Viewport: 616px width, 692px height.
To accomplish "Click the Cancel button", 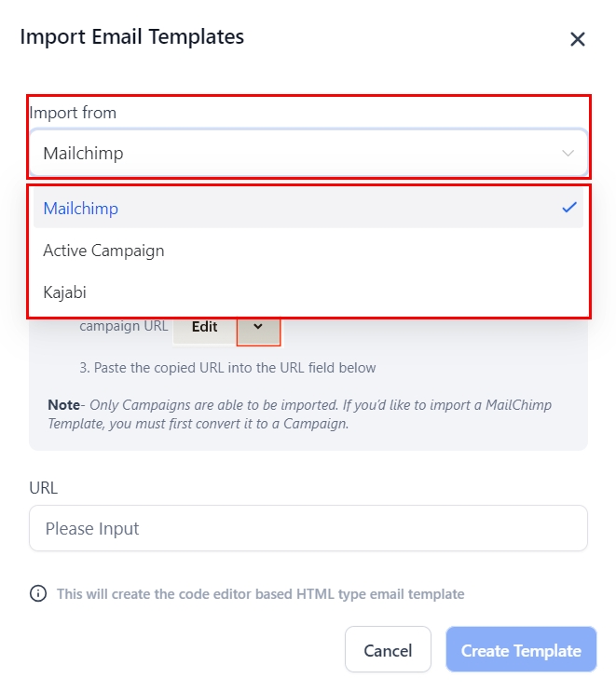I will click(x=388, y=650).
